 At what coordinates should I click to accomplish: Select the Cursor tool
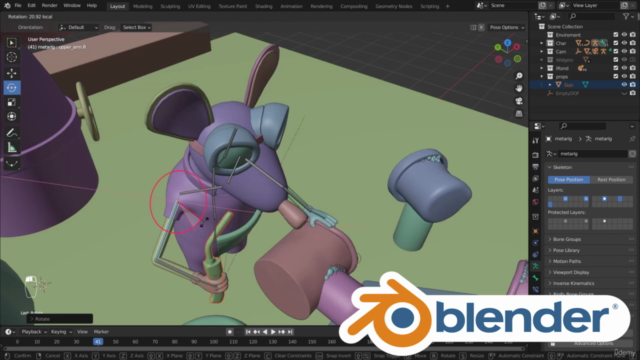pyautogui.click(x=11, y=57)
